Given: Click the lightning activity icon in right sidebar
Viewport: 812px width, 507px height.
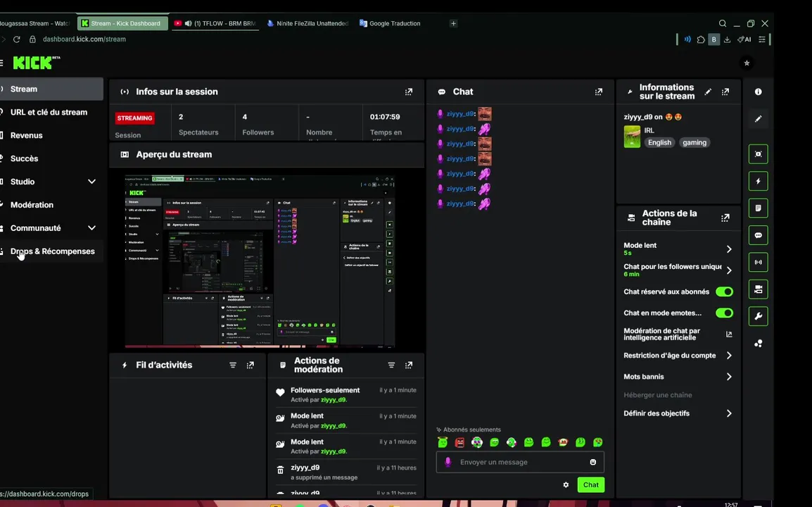Looking at the screenshot, I should click(x=758, y=181).
